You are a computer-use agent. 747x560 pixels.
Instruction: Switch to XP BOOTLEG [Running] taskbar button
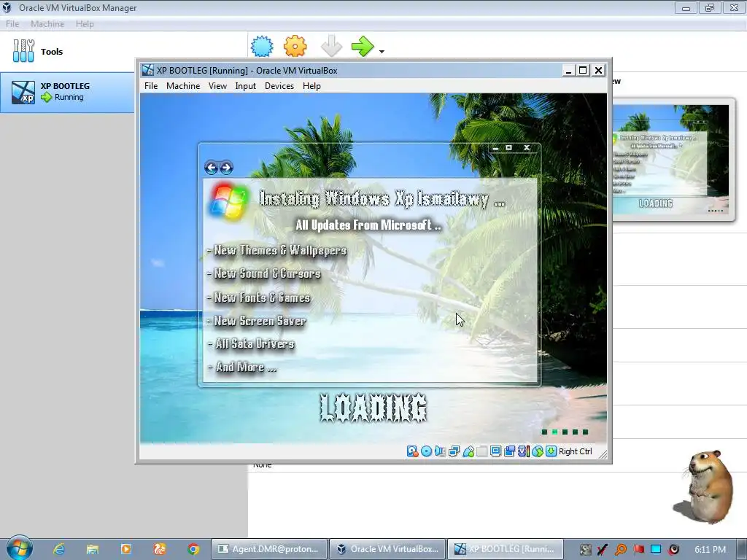[506, 549]
